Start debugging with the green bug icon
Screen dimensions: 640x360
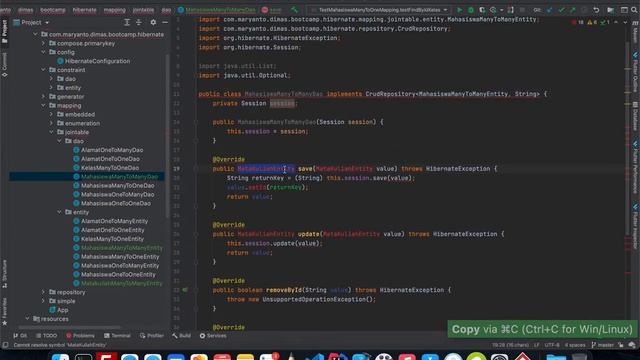point(471,10)
